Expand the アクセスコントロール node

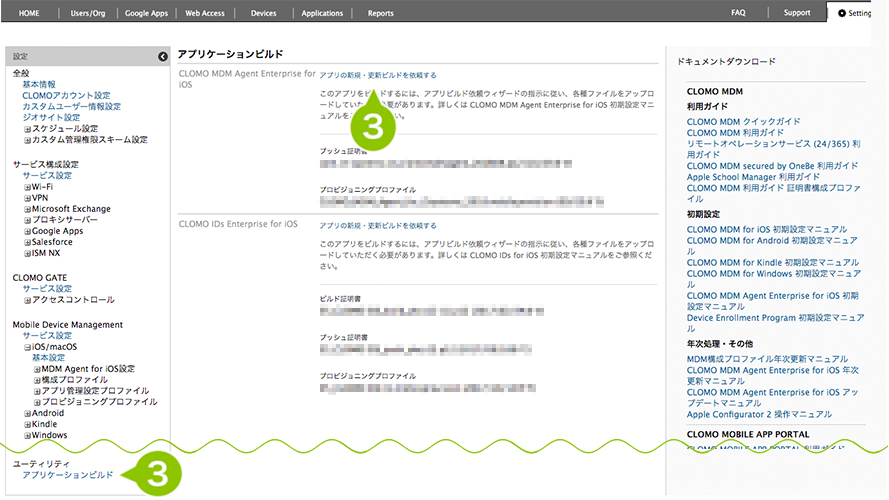point(27,300)
